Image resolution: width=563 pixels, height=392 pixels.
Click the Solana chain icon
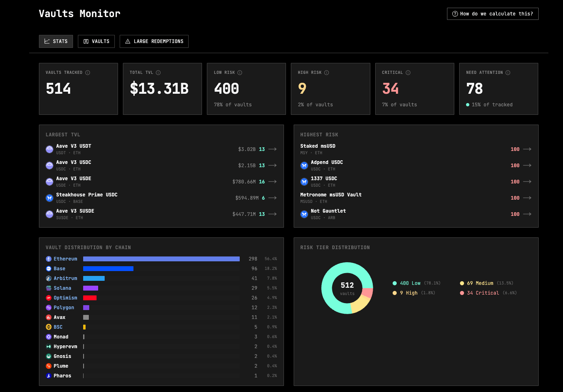(x=49, y=288)
